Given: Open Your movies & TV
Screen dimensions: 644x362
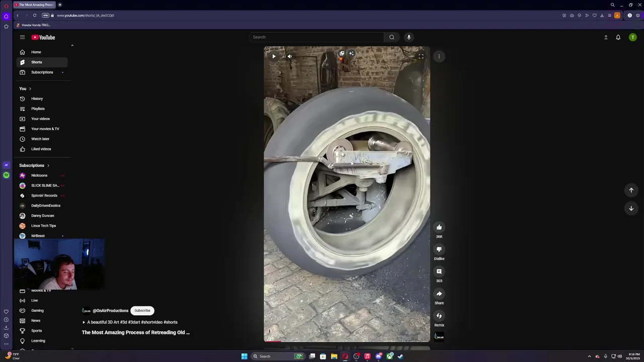Looking at the screenshot, I should tap(42, 129).
